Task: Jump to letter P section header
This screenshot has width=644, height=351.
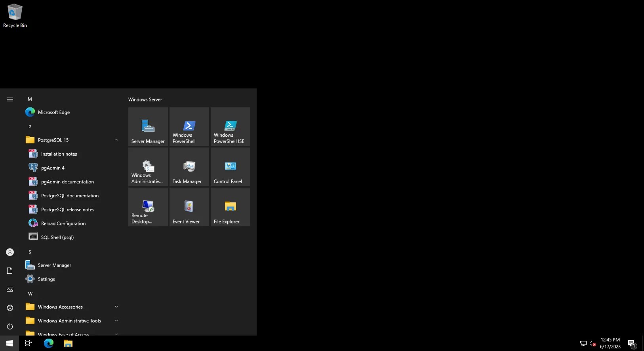Action: click(x=30, y=127)
